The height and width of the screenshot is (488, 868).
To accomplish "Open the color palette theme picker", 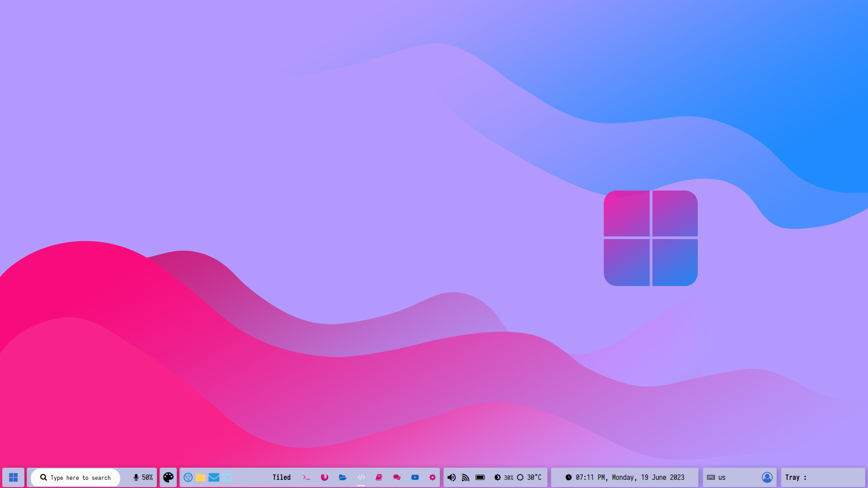I will click(x=168, y=478).
